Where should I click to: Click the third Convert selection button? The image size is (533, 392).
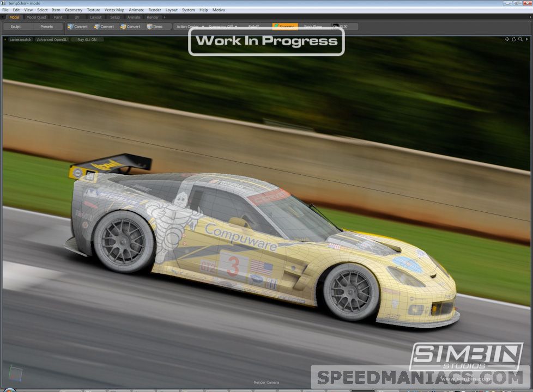[130, 27]
